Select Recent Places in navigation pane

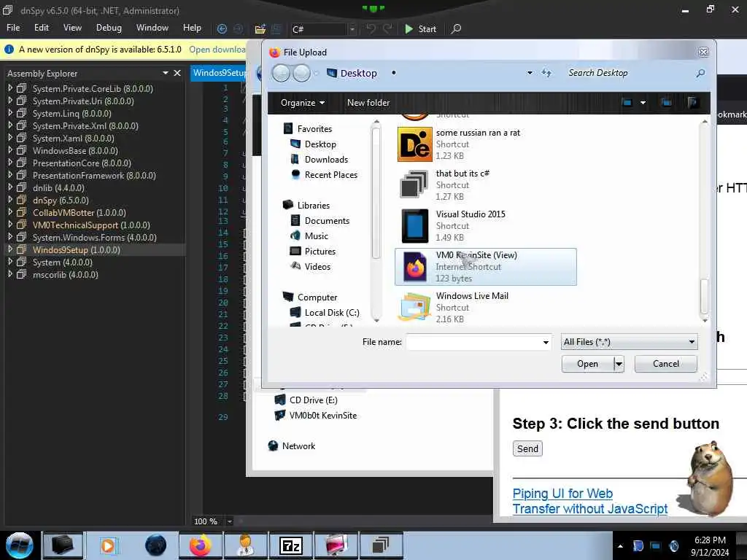tap(331, 174)
